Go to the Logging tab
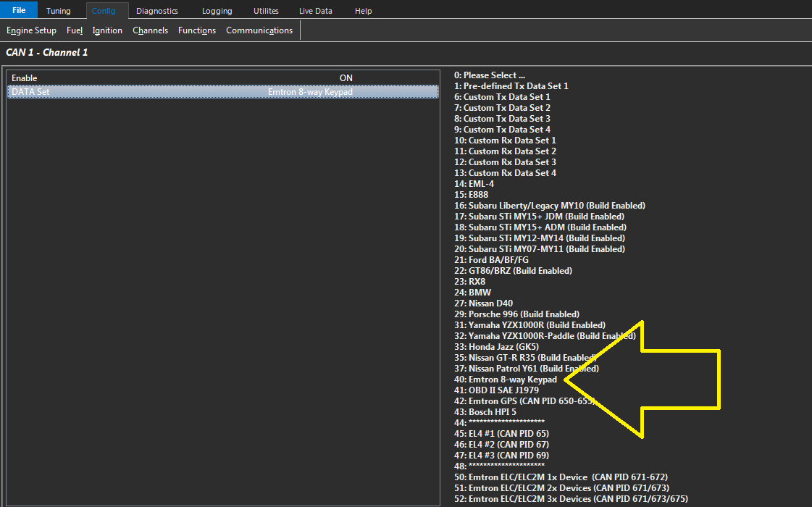 point(217,11)
